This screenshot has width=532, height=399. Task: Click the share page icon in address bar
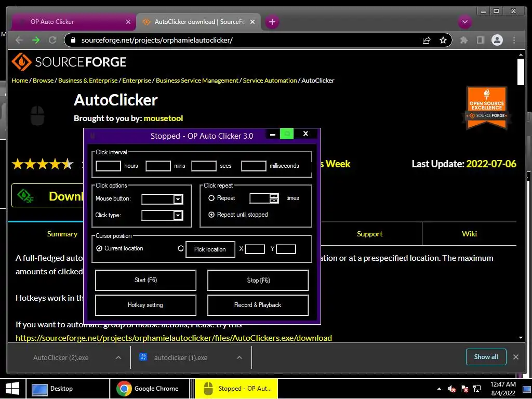pos(427,41)
